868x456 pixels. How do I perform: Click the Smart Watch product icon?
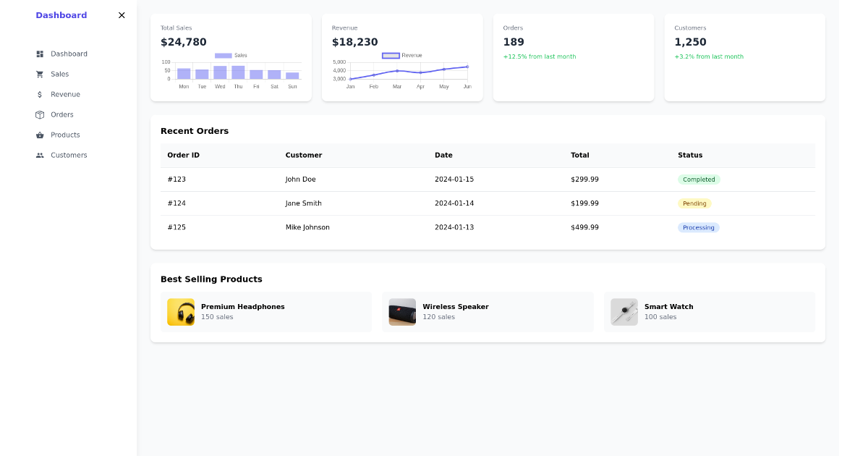[624, 311]
